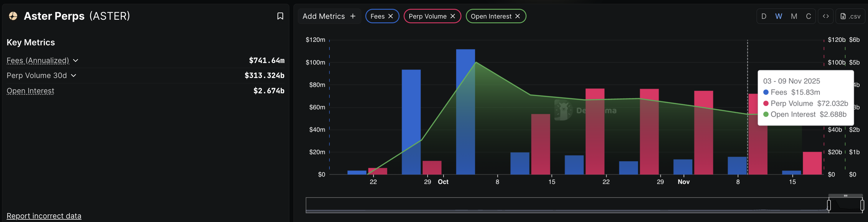Click the Aster Perps logo icon
The width and height of the screenshot is (868, 222).
pyautogui.click(x=13, y=16)
